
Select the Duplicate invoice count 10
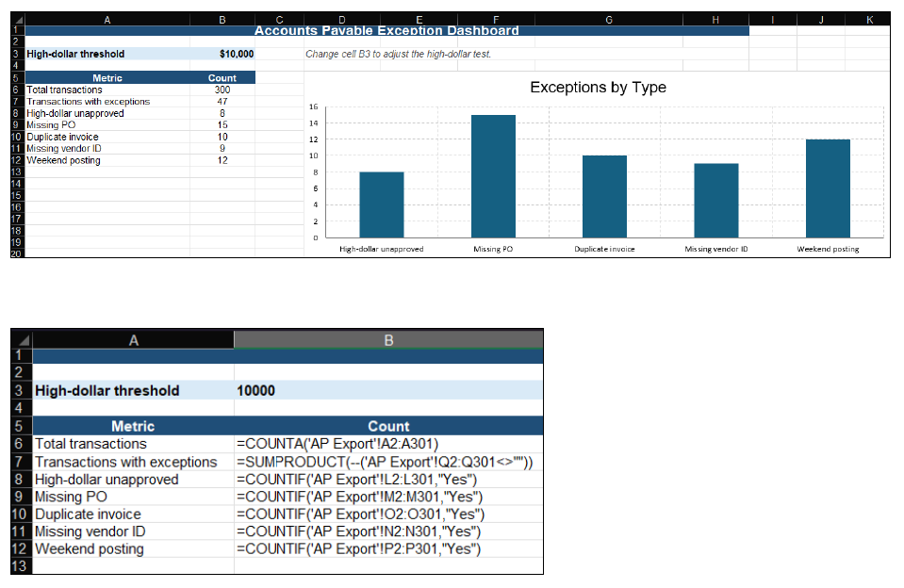click(x=222, y=137)
